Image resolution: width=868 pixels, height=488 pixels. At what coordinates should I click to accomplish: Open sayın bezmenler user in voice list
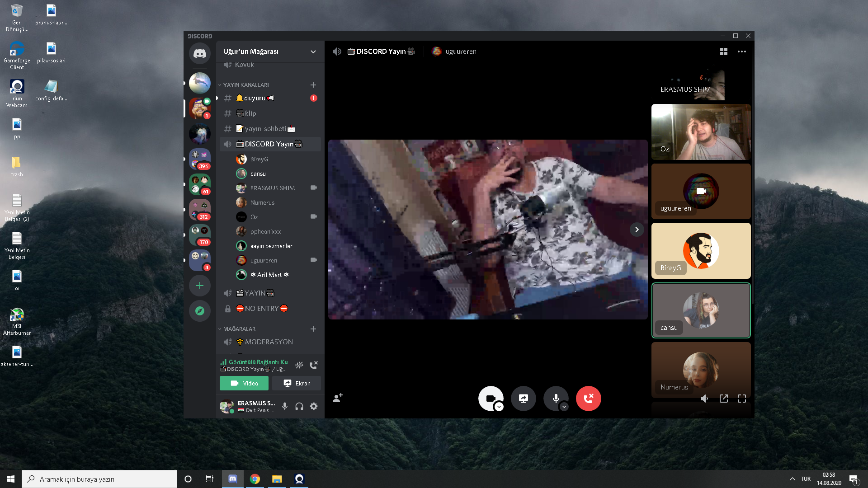278,246
